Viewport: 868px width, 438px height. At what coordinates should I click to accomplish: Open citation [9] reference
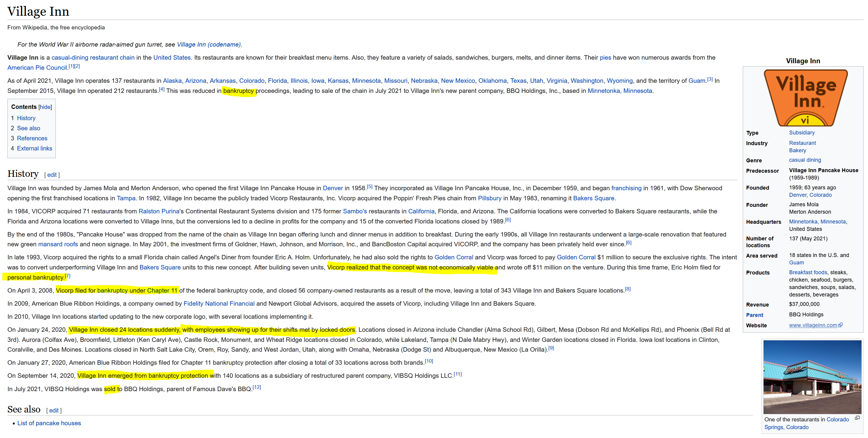[551, 348]
